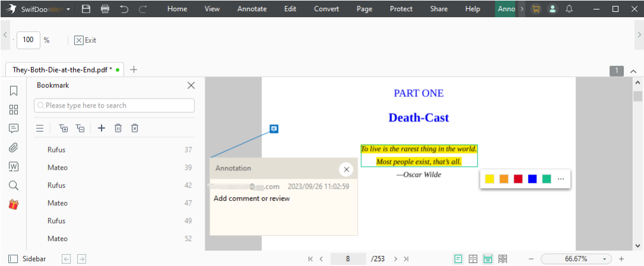
Task: Choose the yellow highlight color
Action: 490,179
